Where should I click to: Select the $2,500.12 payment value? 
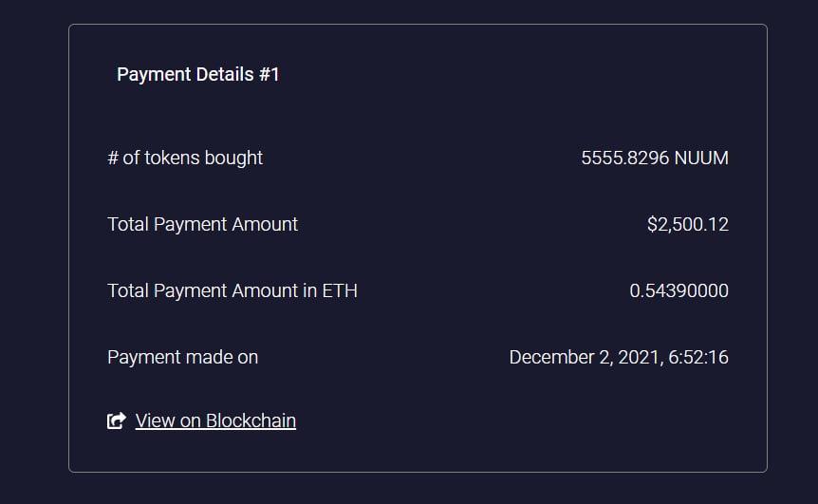coord(688,224)
